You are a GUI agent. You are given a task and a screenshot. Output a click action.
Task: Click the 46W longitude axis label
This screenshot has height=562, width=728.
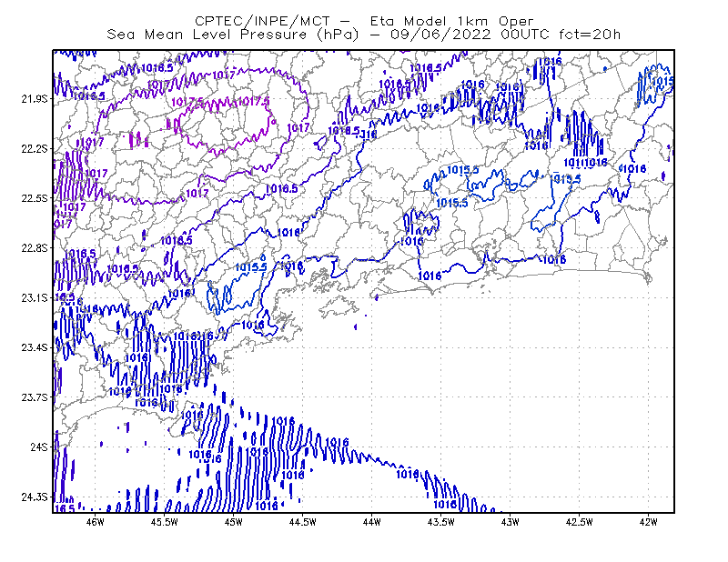coord(96,522)
